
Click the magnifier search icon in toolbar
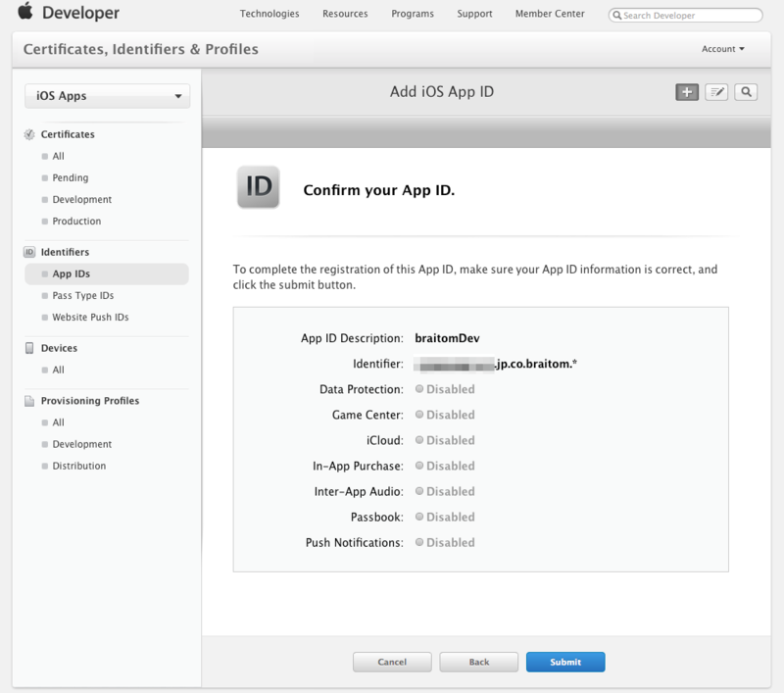(746, 92)
